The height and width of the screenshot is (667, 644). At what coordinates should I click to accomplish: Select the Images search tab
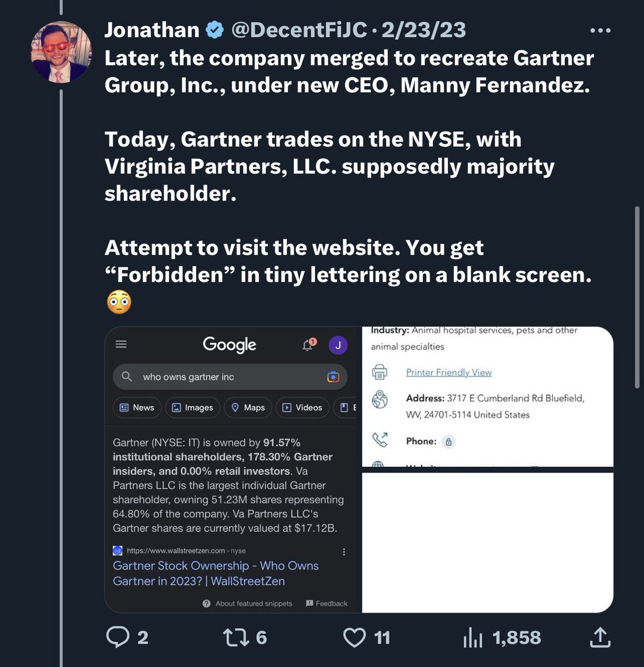192,407
